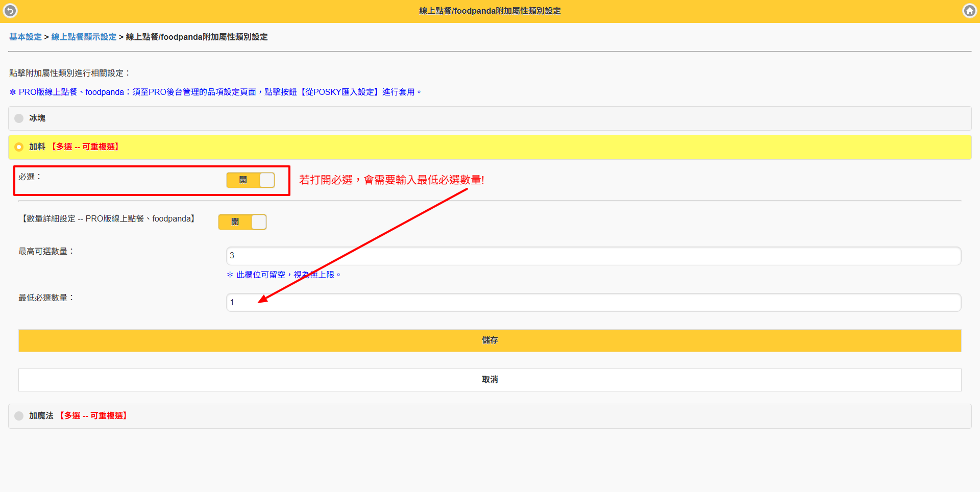
Task: Expand the 冰塊 category label
Action: [x=37, y=118]
